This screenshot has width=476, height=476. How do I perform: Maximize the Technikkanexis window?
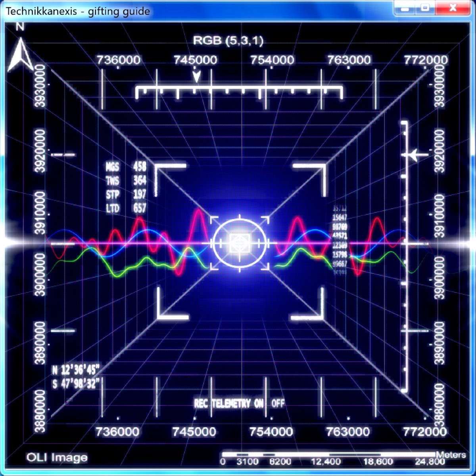[425, 8]
